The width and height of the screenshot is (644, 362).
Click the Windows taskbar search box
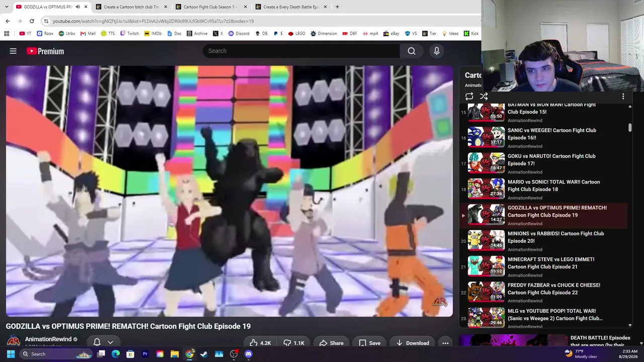click(x=55, y=354)
